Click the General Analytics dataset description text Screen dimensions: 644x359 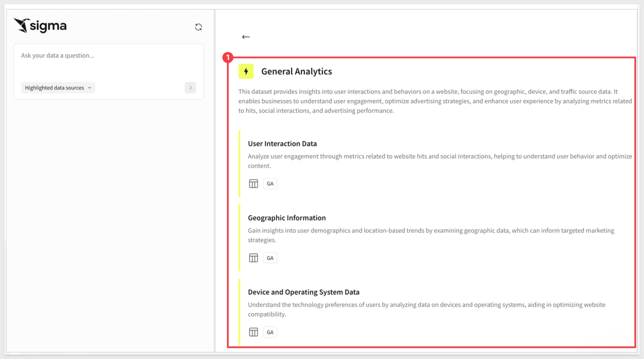tap(435, 101)
